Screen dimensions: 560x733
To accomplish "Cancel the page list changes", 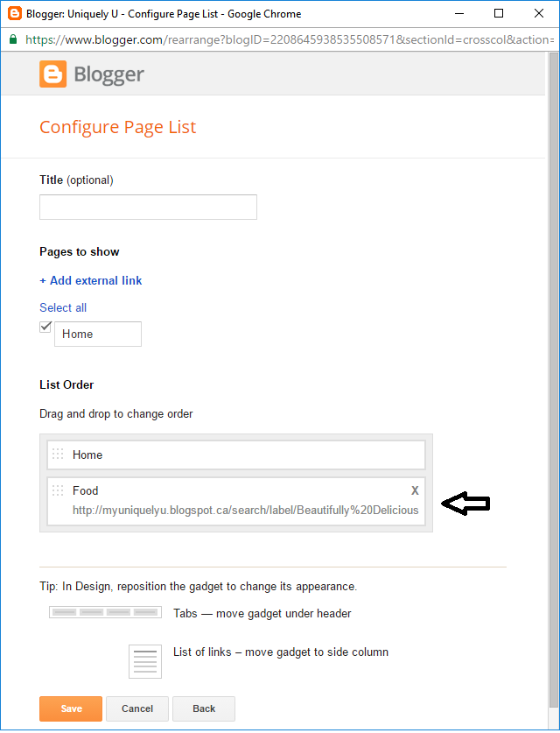I will (136, 708).
